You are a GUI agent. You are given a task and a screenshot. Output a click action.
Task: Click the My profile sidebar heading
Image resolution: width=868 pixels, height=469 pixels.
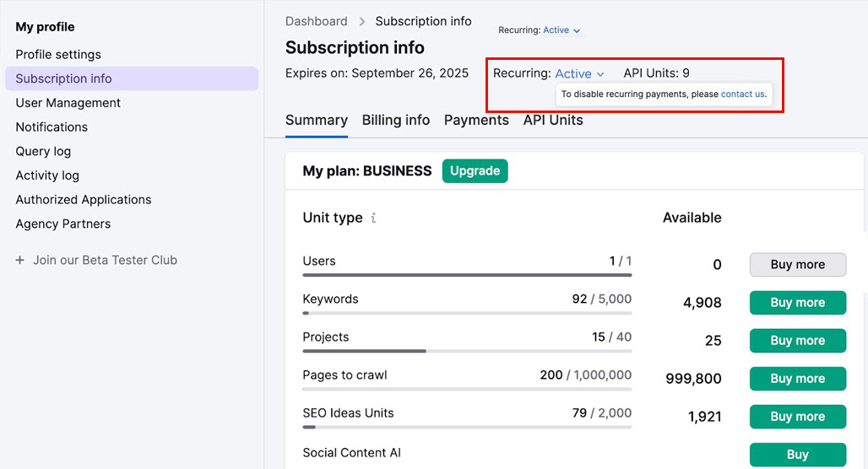45,26
